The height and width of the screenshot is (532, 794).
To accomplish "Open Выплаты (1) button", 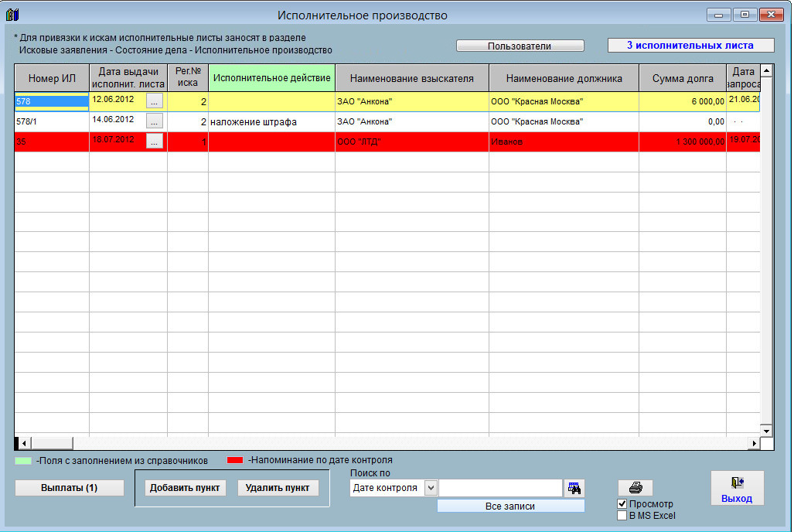I will [70, 487].
